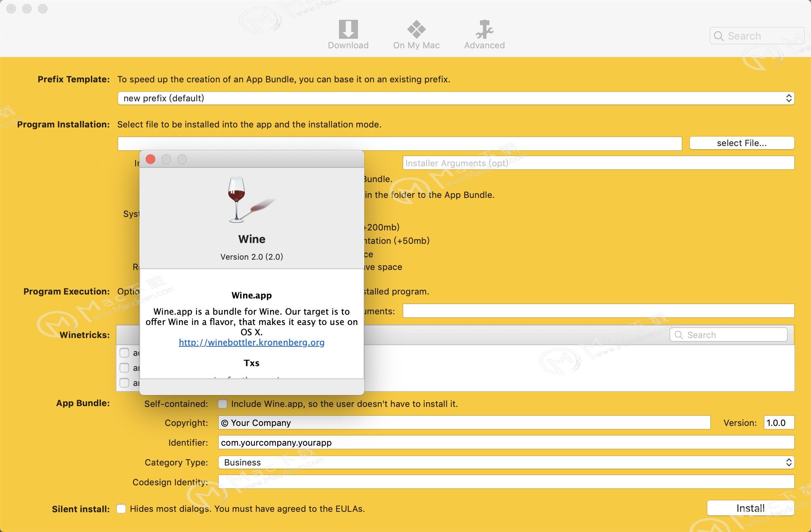Screen dimensions: 811x532
Task: Open the Category Type Business dropdown
Action: (506, 462)
